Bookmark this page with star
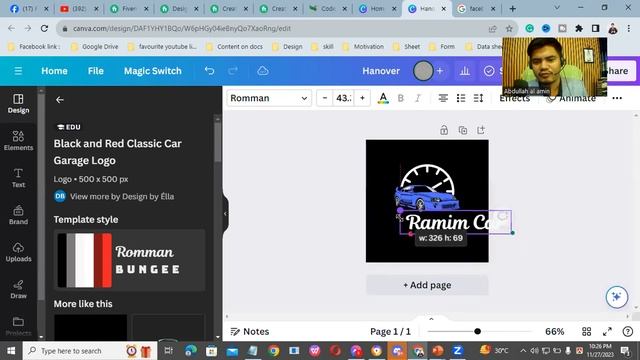The image size is (640, 360). click(509, 29)
